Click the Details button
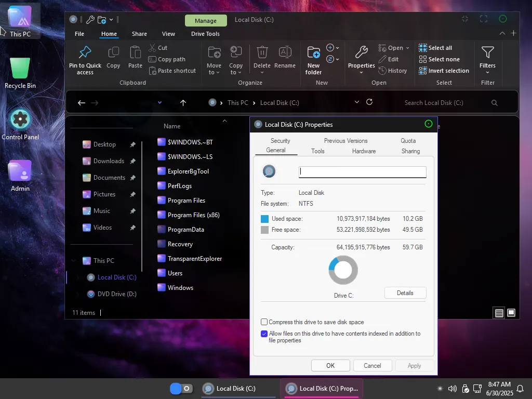 pos(405,293)
